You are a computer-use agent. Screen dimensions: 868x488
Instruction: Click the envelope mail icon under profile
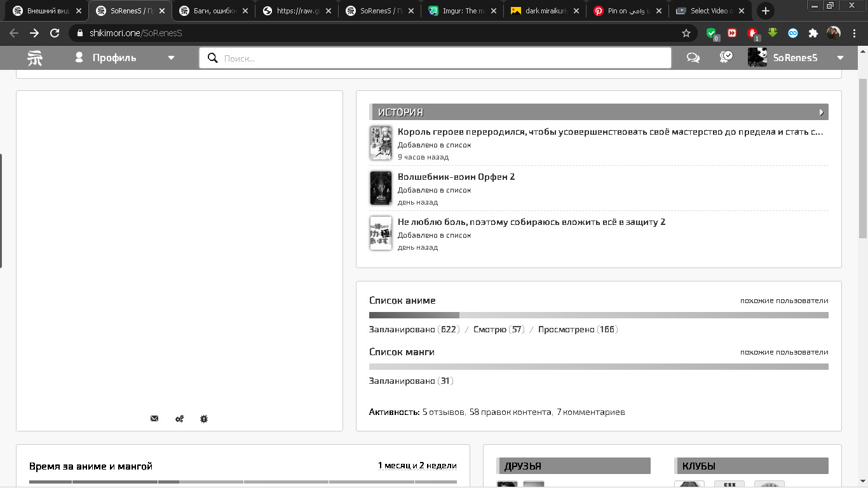(154, 419)
